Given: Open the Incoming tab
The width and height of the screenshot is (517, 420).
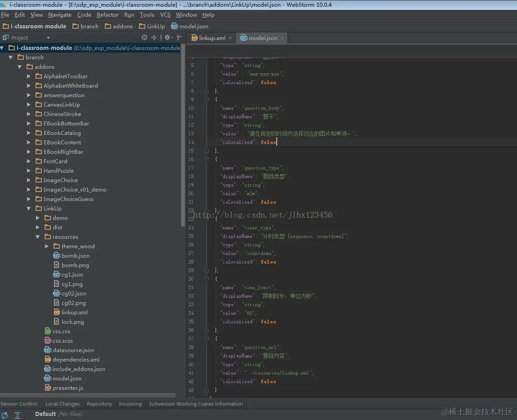Looking at the screenshot, I should pos(130,404).
